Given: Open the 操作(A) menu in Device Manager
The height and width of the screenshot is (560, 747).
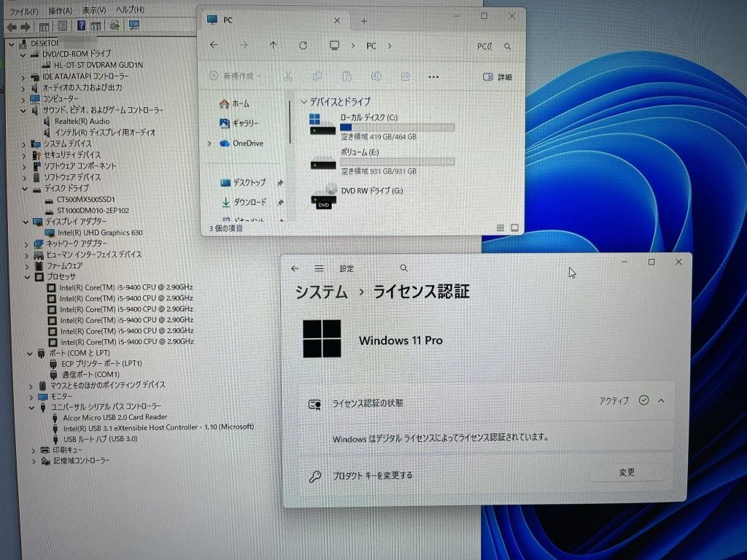Looking at the screenshot, I should 61,10.
